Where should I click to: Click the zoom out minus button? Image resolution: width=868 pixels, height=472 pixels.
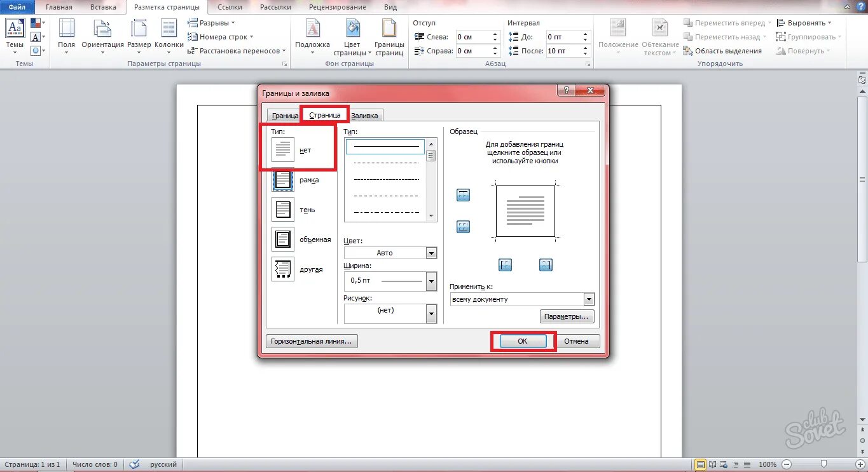click(x=787, y=464)
